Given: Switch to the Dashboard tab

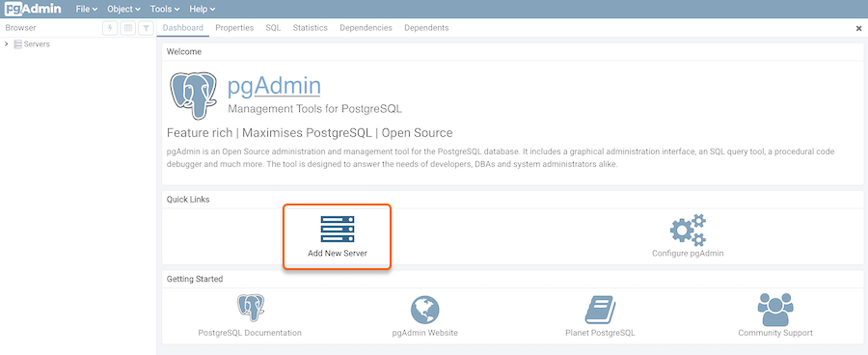Looking at the screenshot, I should pos(183,28).
